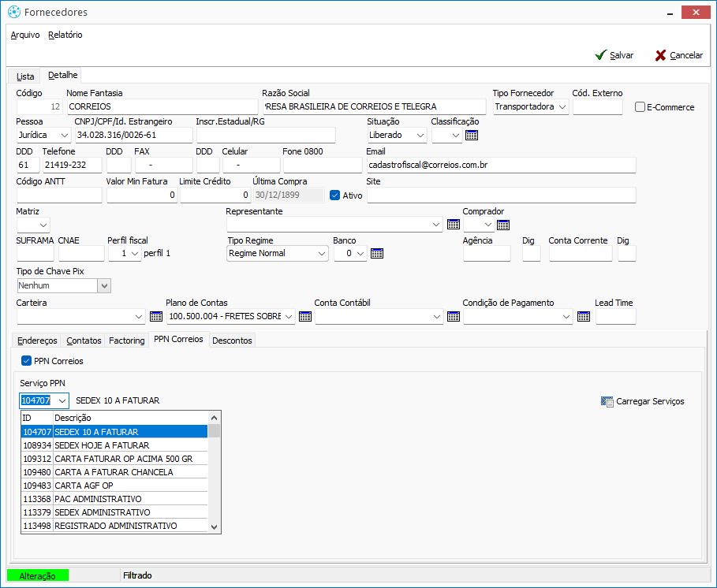
Task: Click the Razão Social field
Action: [374, 106]
